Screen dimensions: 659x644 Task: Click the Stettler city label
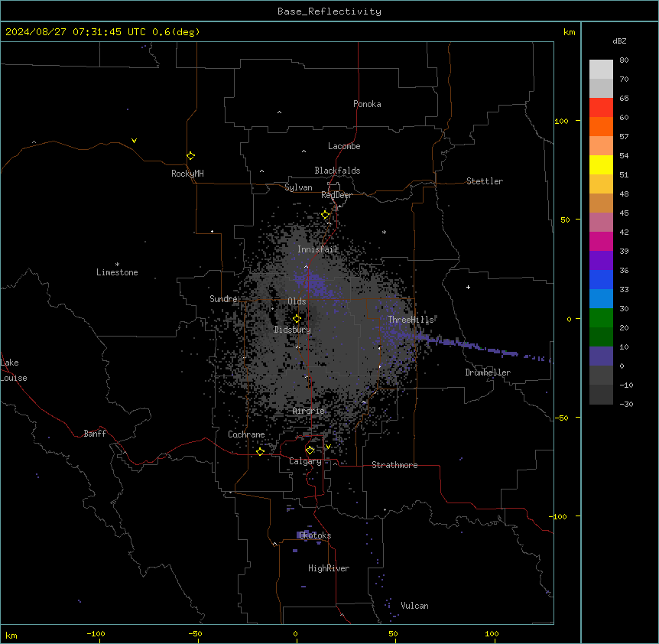[485, 181]
